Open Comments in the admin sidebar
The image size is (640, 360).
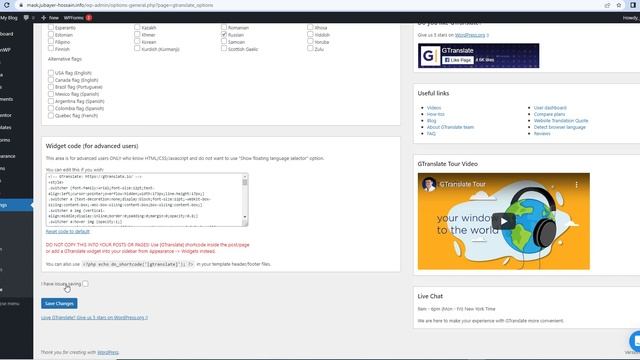click(x=7, y=99)
